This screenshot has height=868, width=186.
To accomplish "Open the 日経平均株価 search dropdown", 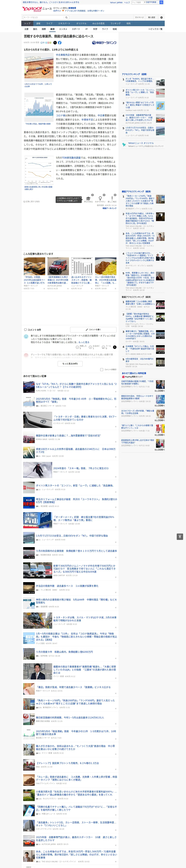I will pyautogui.click(x=151, y=2).
